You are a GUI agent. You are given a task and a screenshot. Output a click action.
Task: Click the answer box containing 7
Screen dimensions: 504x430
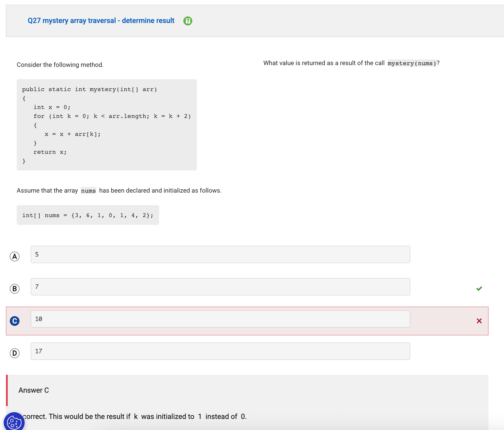[220, 287]
